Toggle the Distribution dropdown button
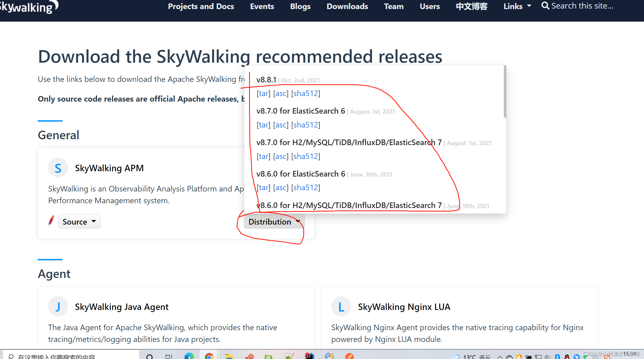The width and height of the screenshot is (644, 359). (x=274, y=221)
